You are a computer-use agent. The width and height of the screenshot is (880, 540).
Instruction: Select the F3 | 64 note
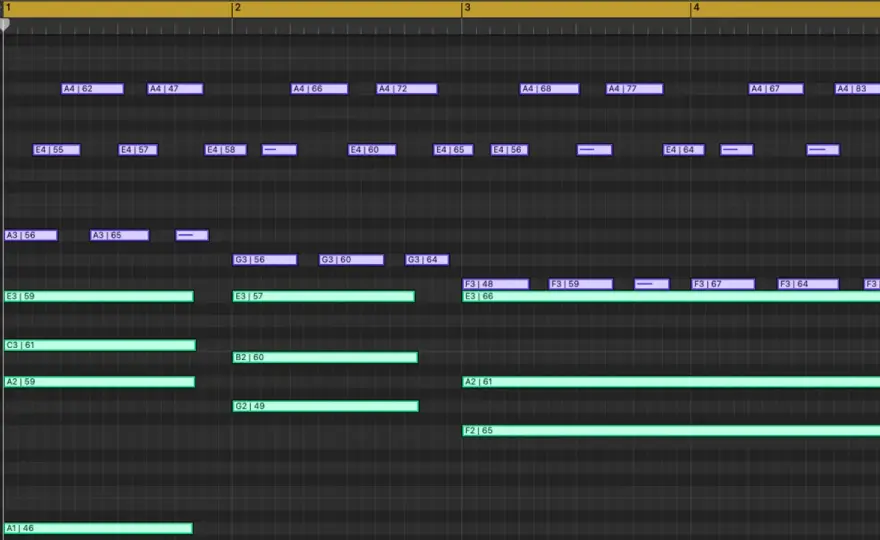click(808, 284)
